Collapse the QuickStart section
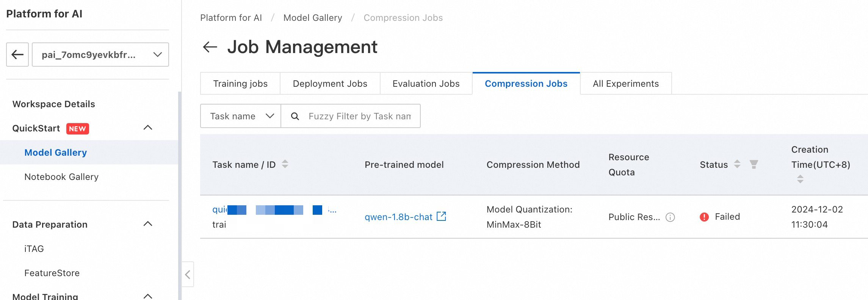Image resolution: width=868 pixels, height=300 pixels. click(x=148, y=128)
